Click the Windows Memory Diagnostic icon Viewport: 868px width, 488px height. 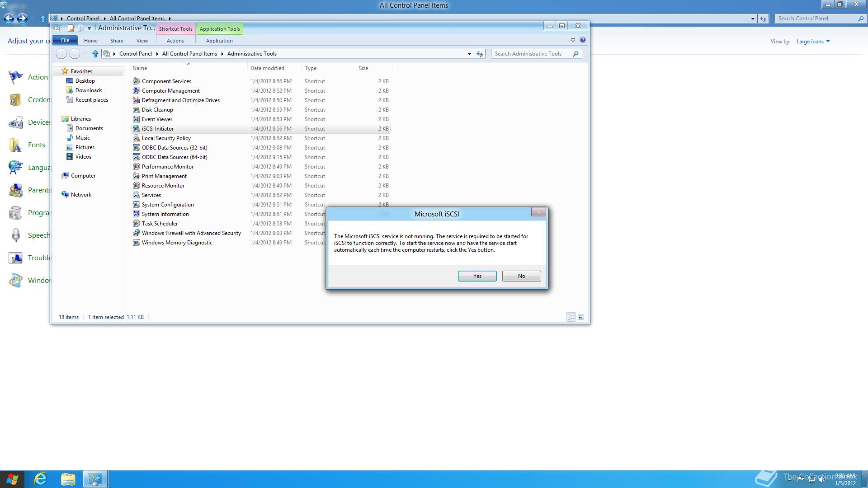[x=136, y=243]
